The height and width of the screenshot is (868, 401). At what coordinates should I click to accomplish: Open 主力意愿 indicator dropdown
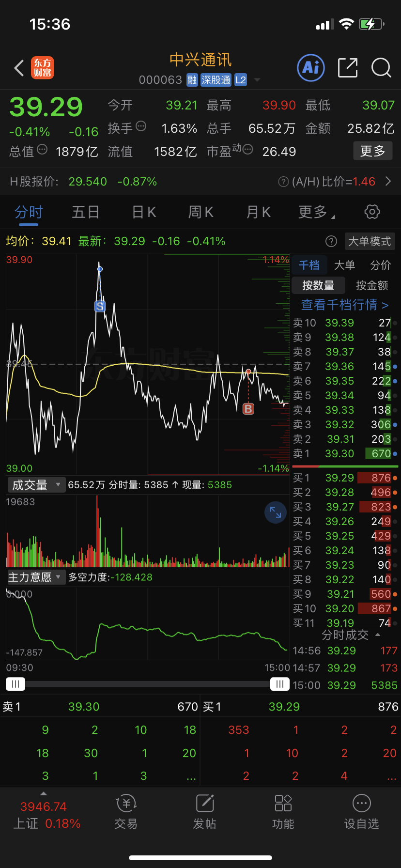(36, 577)
